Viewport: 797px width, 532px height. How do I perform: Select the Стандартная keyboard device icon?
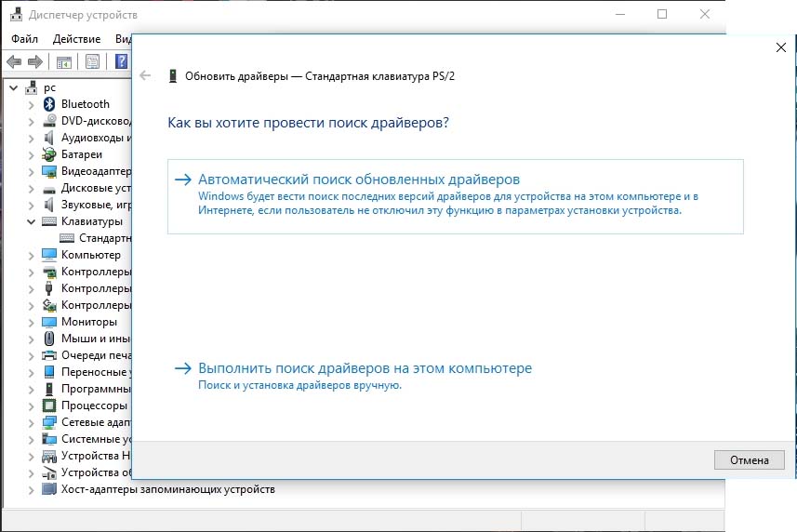(x=67, y=238)
